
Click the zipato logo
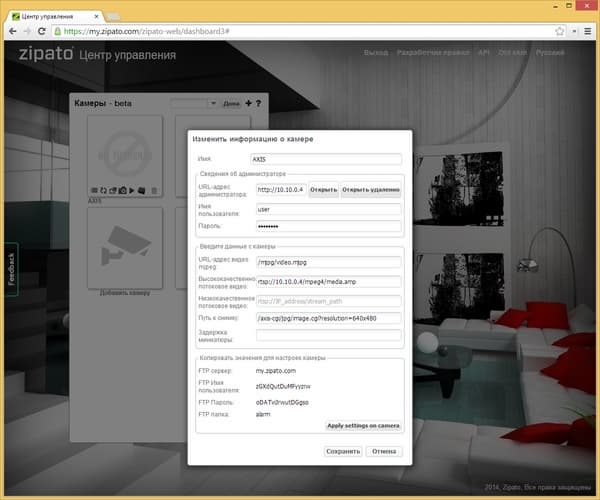tap(46, 54)
